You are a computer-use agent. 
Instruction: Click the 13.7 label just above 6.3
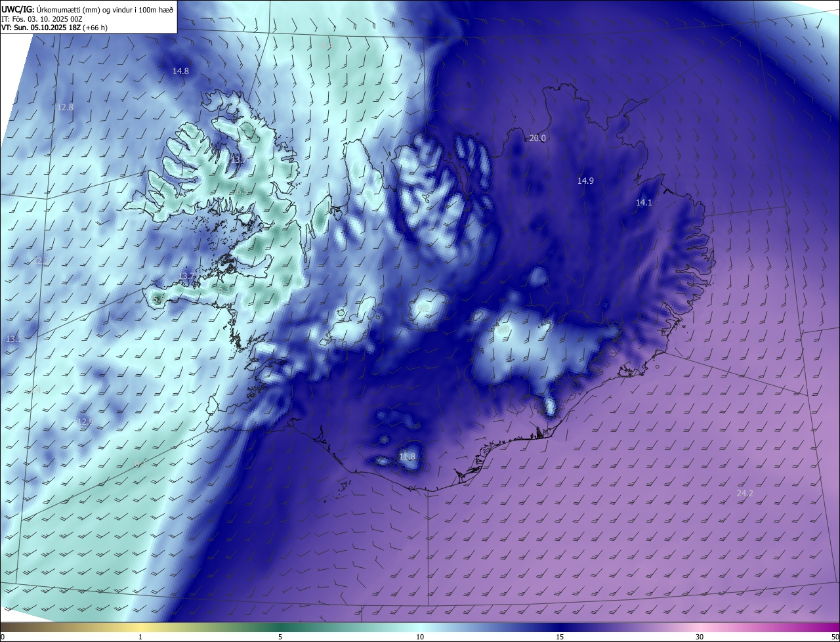[187, 276]
